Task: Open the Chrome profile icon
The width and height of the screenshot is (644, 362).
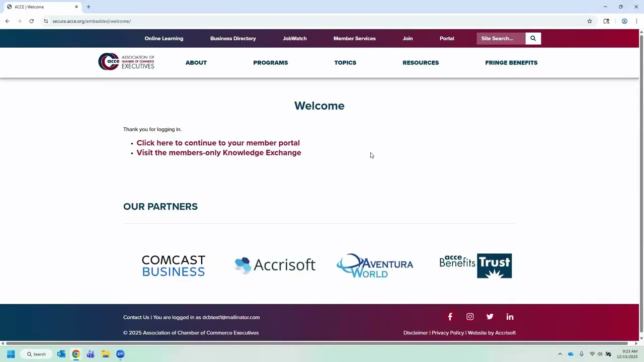Action: 624,21
